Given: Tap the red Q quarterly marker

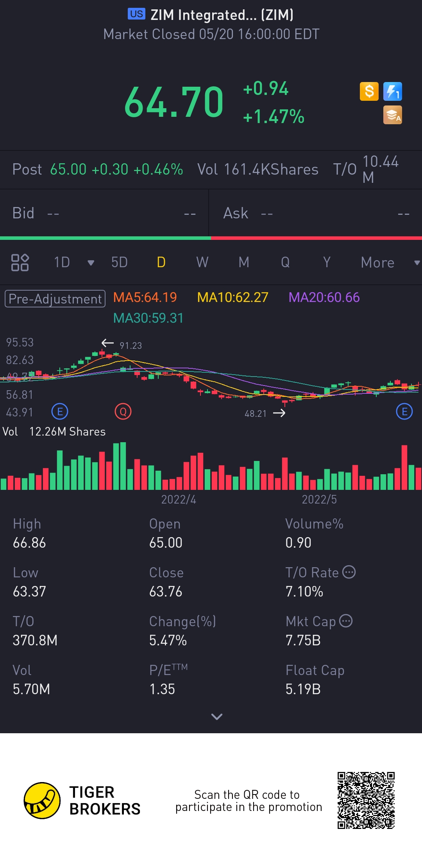Looking at the screenshot, I should [x=123, y=411].
